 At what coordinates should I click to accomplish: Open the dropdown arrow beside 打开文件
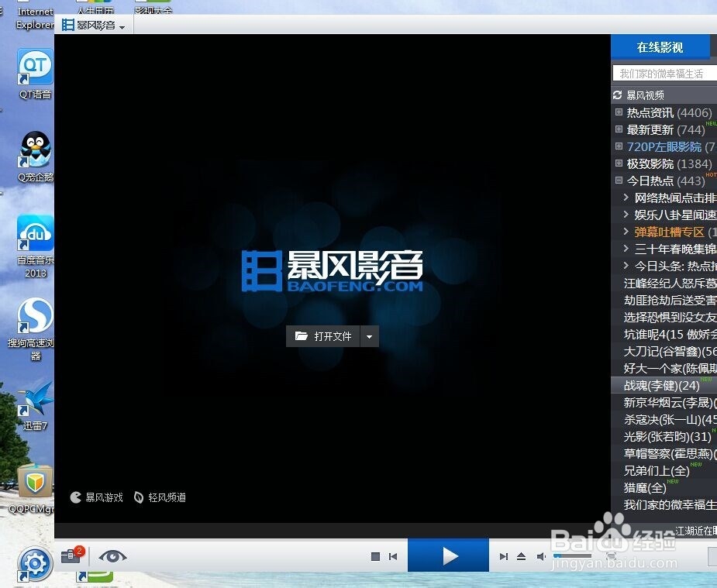tap(369, 336)
